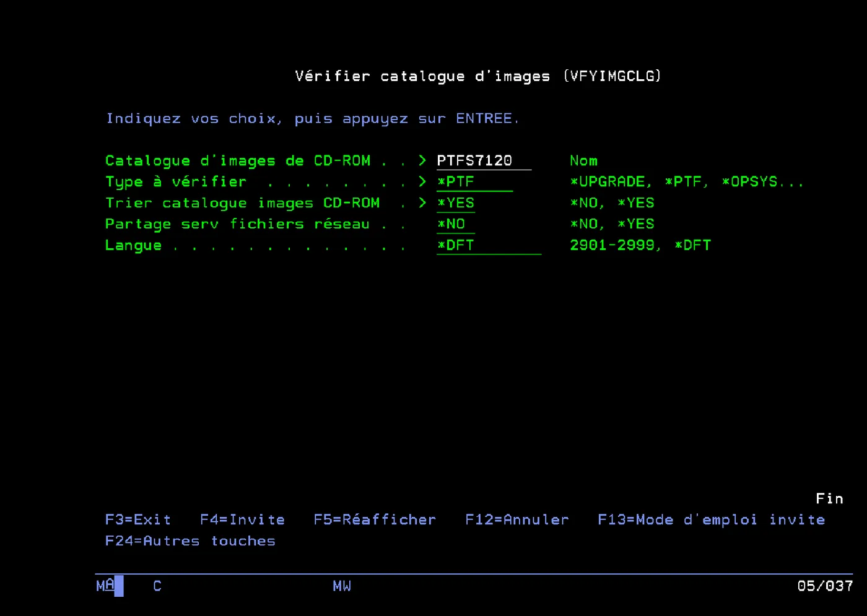This screenshot has height=616, width=867.
Task: Click the 05/037 cursor position indicator
Action: pos(825,586)
